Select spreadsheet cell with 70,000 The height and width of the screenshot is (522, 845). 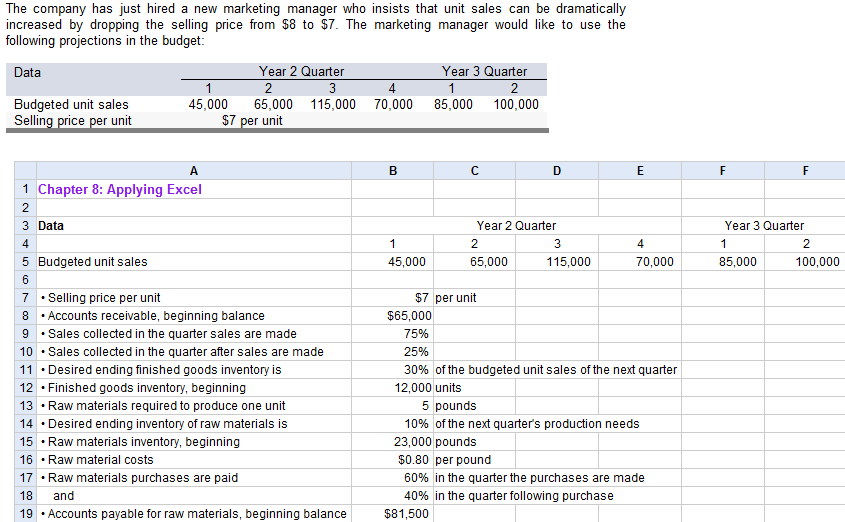click(640, 262)
